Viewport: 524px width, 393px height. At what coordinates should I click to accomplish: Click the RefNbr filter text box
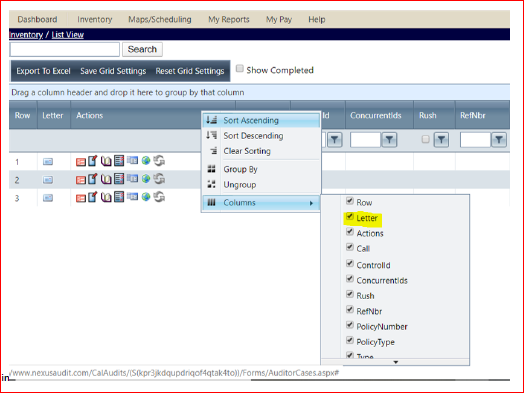click(x=475, y=140)
